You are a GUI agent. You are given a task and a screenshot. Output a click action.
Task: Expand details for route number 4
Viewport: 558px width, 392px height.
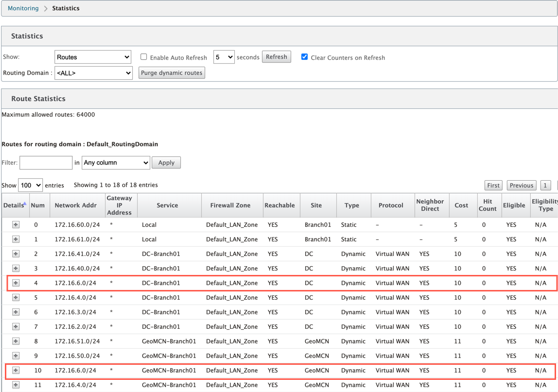[16, 283]
